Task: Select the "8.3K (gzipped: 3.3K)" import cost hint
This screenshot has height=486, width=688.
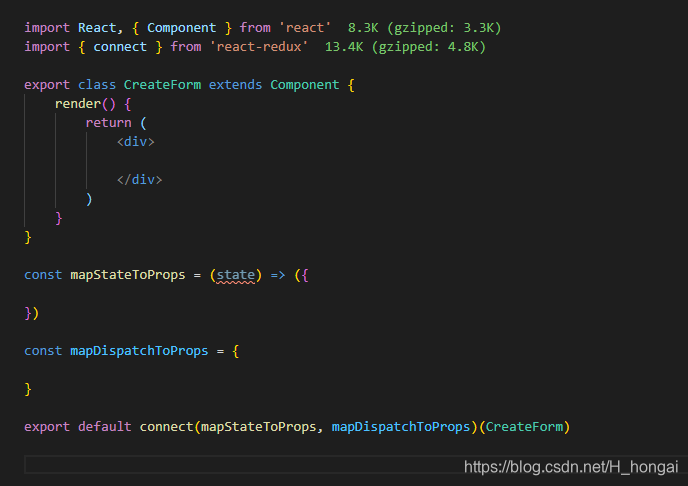Action: coord(424,28)
